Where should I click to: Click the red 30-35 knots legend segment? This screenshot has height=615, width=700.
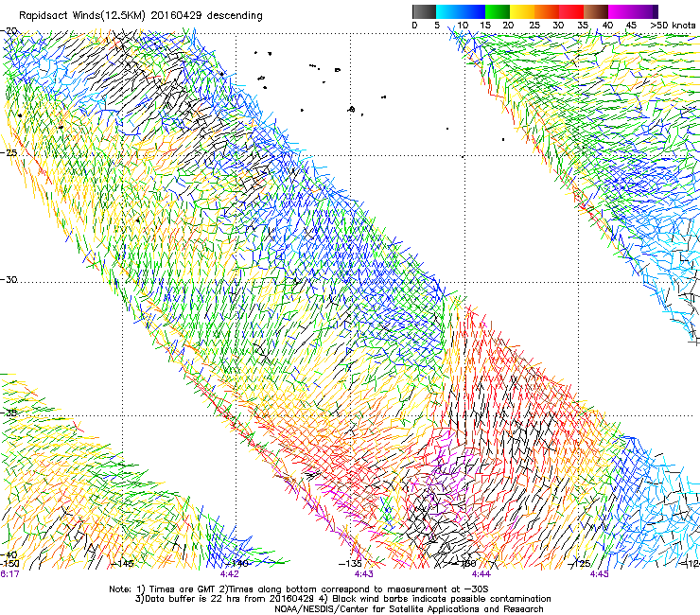[x=571, y=11]
